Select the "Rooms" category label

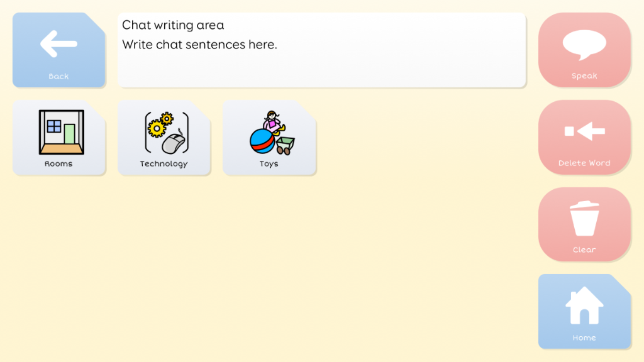[58, 164]
